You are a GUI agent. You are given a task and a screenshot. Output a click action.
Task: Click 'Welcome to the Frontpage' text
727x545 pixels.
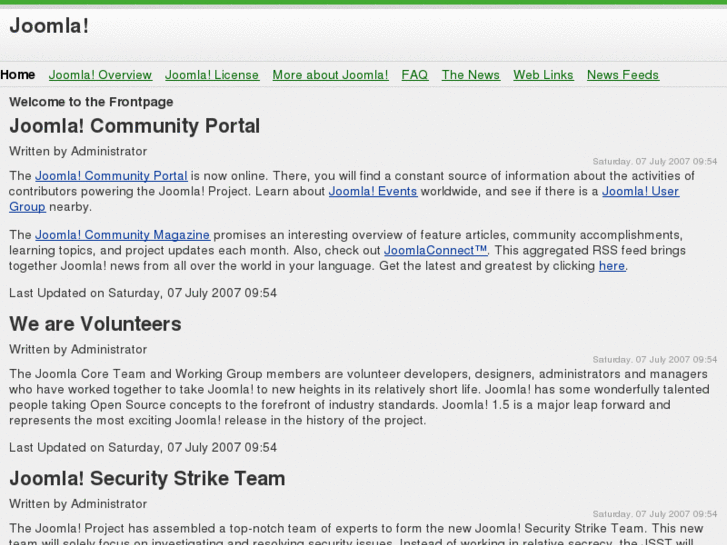pyautogui.click(x=91, y=102)
